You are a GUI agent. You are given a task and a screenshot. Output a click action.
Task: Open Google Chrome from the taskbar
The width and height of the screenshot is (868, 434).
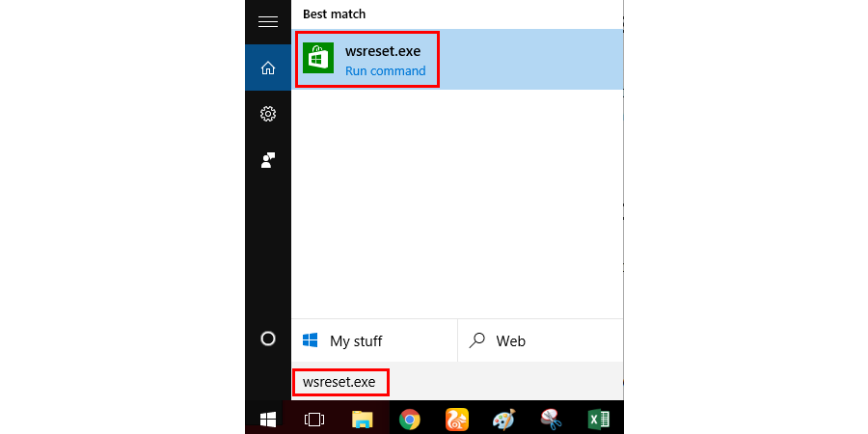click(x=410, y=420)
